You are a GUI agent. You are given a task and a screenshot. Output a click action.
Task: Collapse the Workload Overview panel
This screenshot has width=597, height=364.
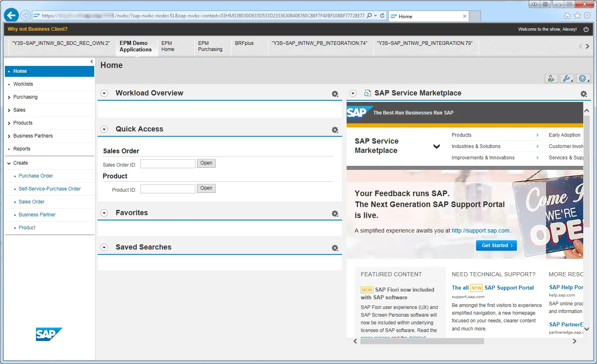[x=104, y=93]
